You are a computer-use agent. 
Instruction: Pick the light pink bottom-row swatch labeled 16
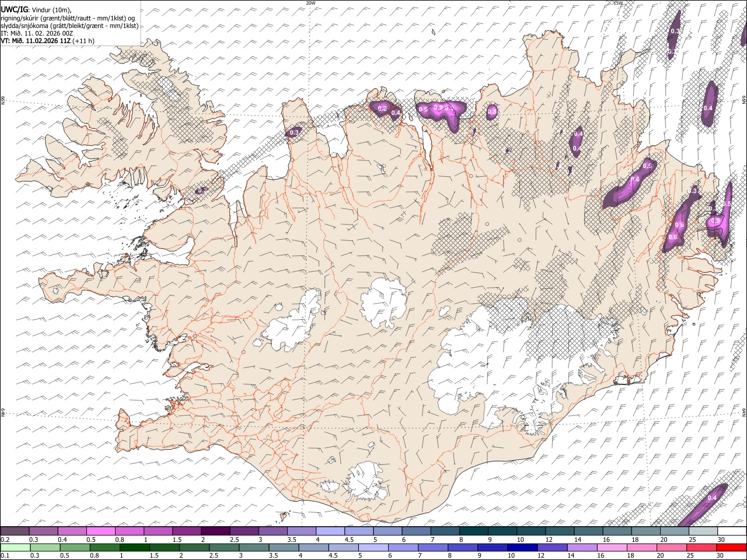pyautogui.click(x=612, y=548)
